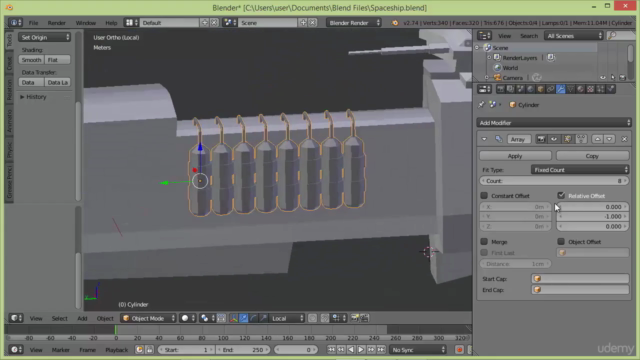Click the Smooth shading button
This screenshot has width=640, height=360.
tap(31, 60)
